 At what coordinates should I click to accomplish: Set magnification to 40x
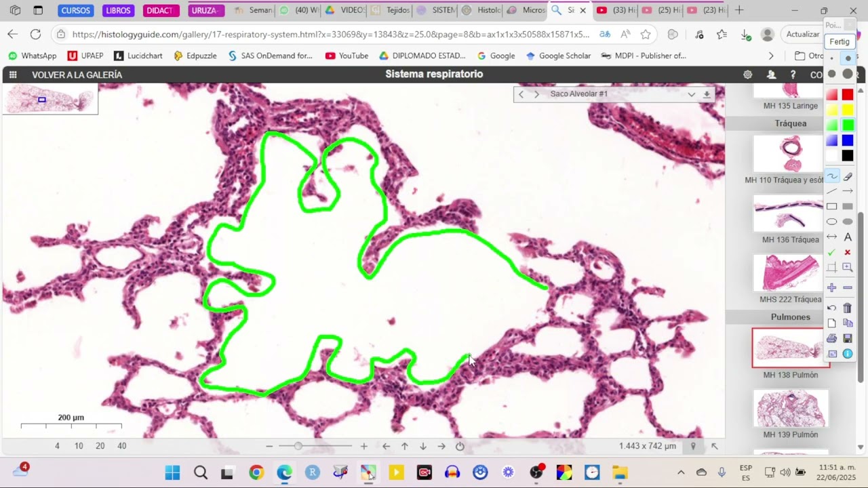[x=122, y=446]
